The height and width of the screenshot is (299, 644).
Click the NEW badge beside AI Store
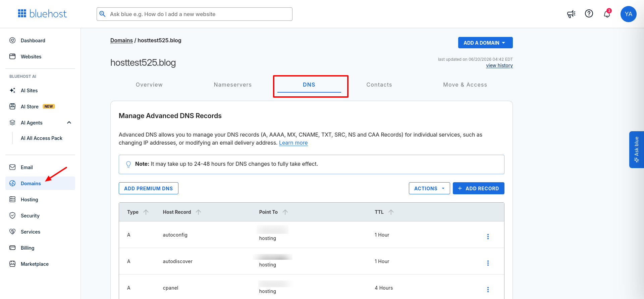tap(49, 106)
